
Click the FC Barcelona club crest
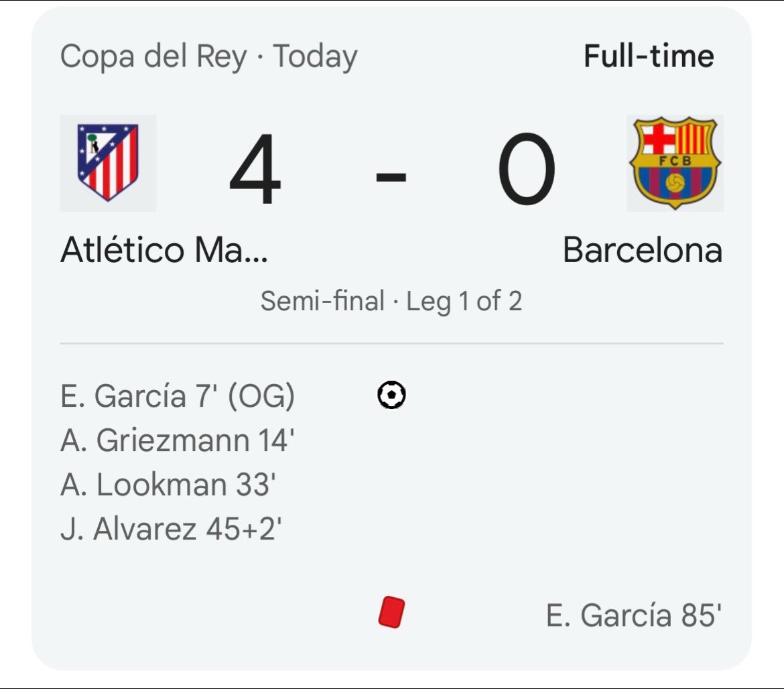[675, 163]
